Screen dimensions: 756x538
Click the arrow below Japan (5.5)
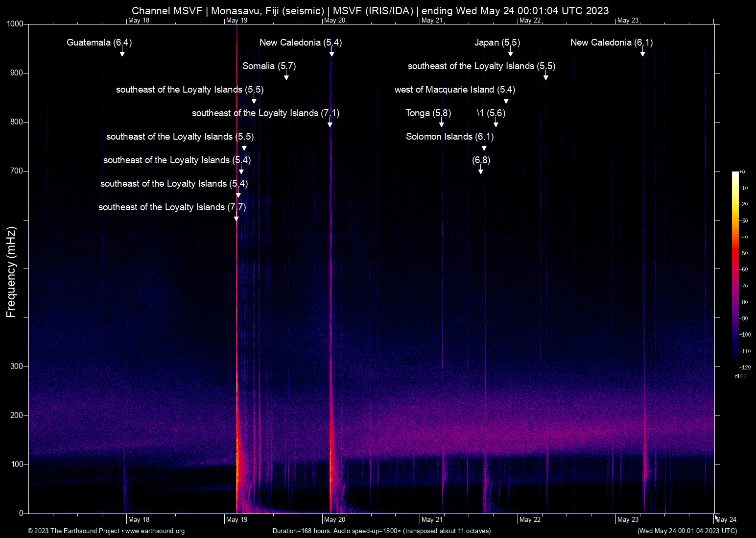(x=511, y=53)
